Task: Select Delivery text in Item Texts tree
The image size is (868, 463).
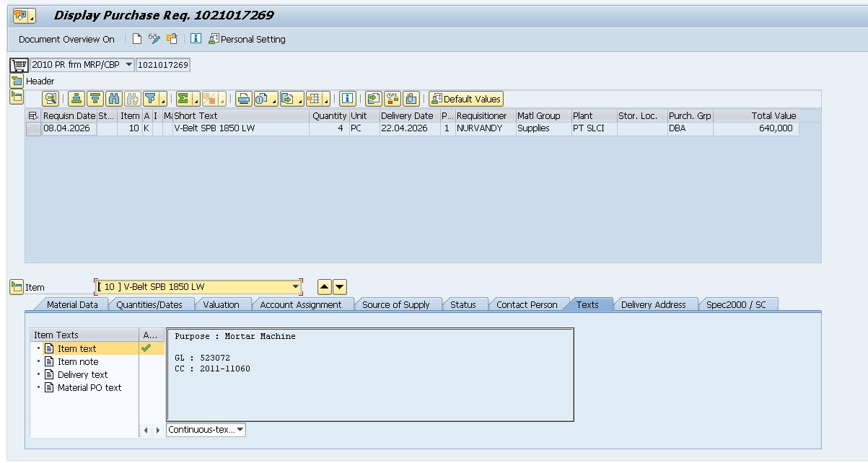Action: 82,374
